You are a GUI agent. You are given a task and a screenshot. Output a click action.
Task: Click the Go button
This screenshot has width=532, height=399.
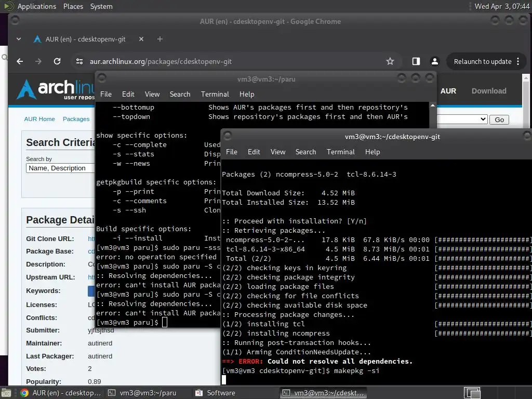click(499, 119)
